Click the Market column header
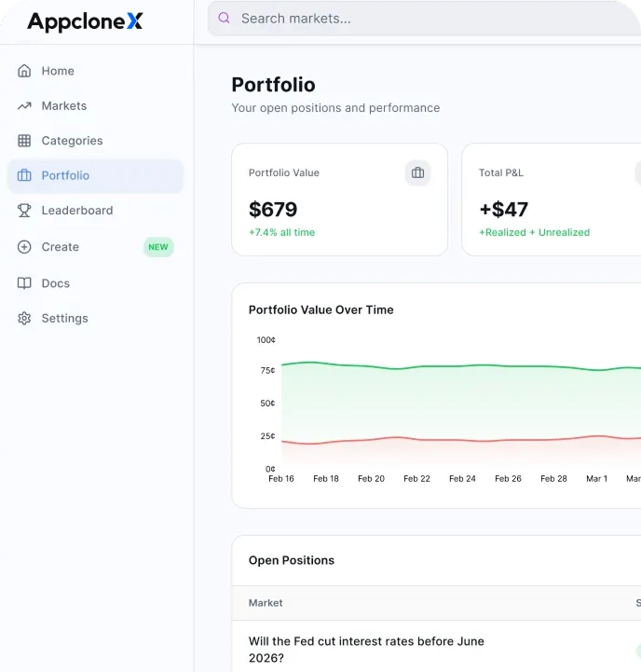The height and width of the screenshot is (672, 641). 266,603
